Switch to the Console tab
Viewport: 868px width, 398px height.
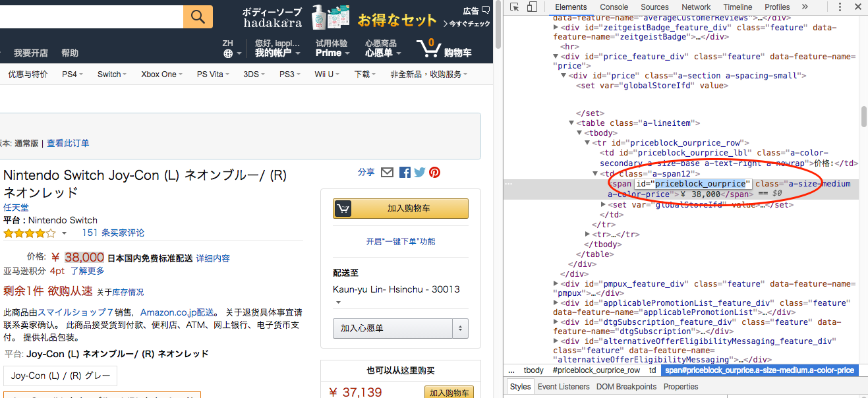pyautogui.click(x=614, y=7)
